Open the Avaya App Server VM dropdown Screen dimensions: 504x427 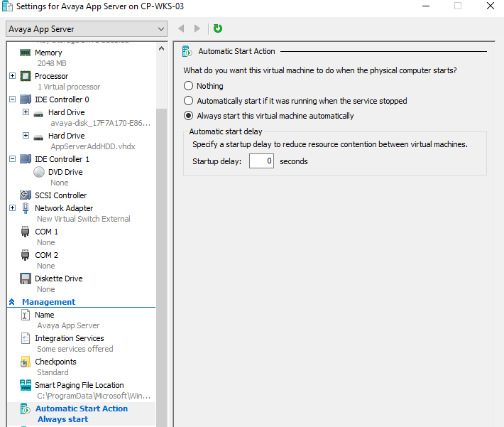[87, 29]
